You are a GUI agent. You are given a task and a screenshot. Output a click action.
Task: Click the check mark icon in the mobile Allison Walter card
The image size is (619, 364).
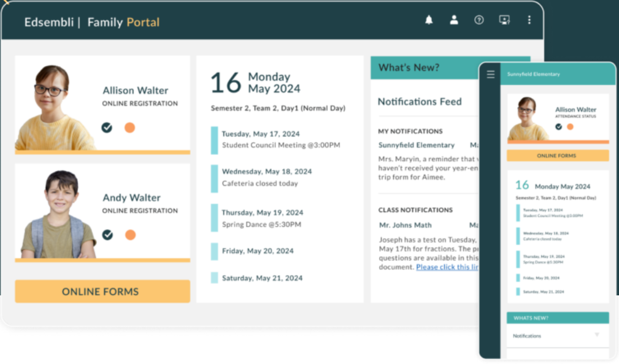pos(559,127)
